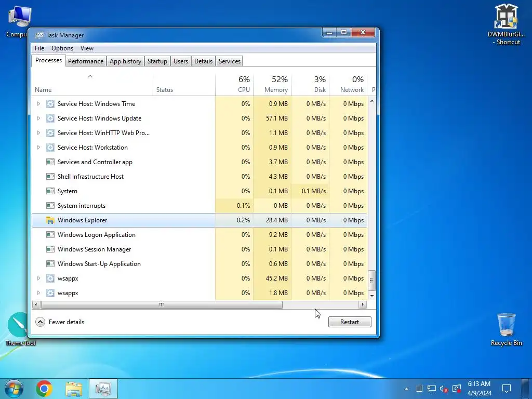Expand Service Host: Windows Update group

(38, 118)
